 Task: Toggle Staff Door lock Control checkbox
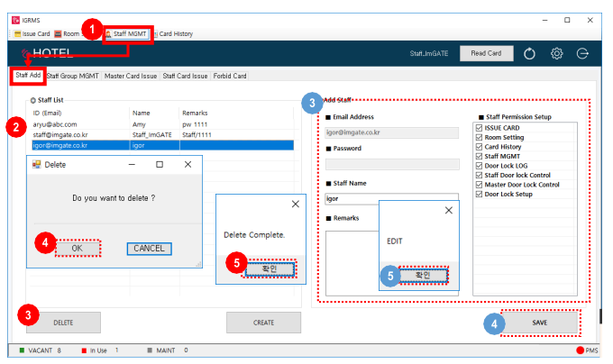479,175
